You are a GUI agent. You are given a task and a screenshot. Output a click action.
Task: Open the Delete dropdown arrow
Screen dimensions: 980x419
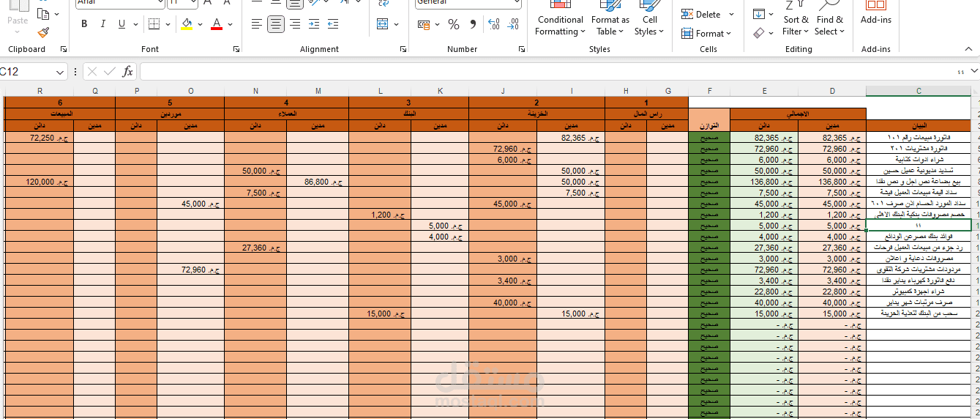pyautogui.click(x=730, y=14)
